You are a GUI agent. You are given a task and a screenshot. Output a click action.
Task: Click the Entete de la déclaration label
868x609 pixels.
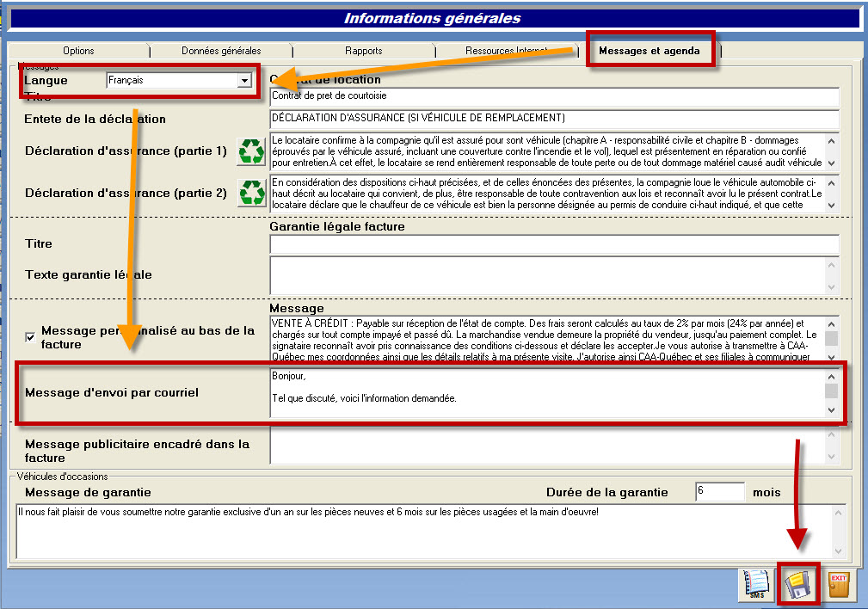[x=95, y=119]
